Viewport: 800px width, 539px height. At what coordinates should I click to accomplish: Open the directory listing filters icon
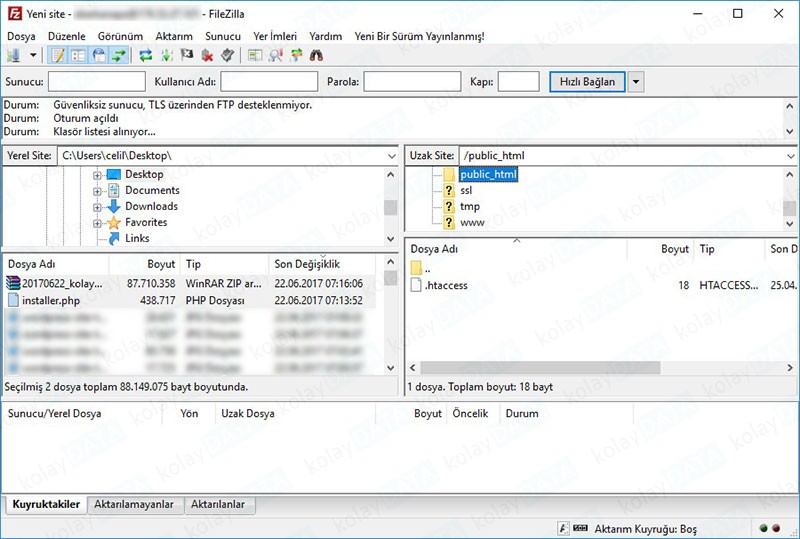click(255, 55)
